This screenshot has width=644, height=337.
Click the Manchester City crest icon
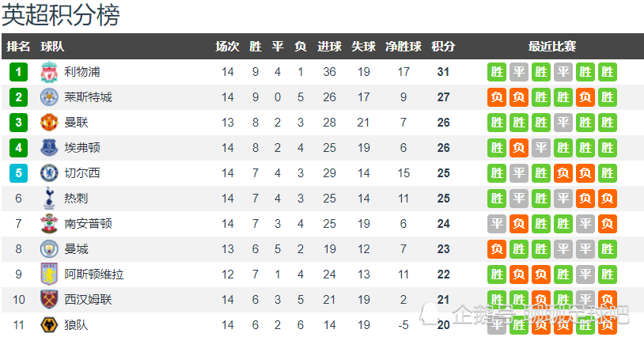[x=49, y=249]
